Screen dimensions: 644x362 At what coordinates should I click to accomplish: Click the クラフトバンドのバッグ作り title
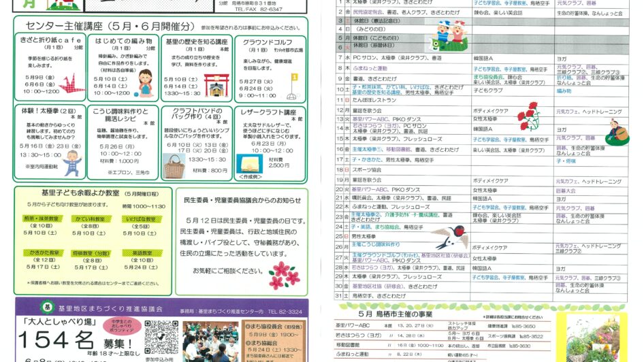[x=197, y=114]
